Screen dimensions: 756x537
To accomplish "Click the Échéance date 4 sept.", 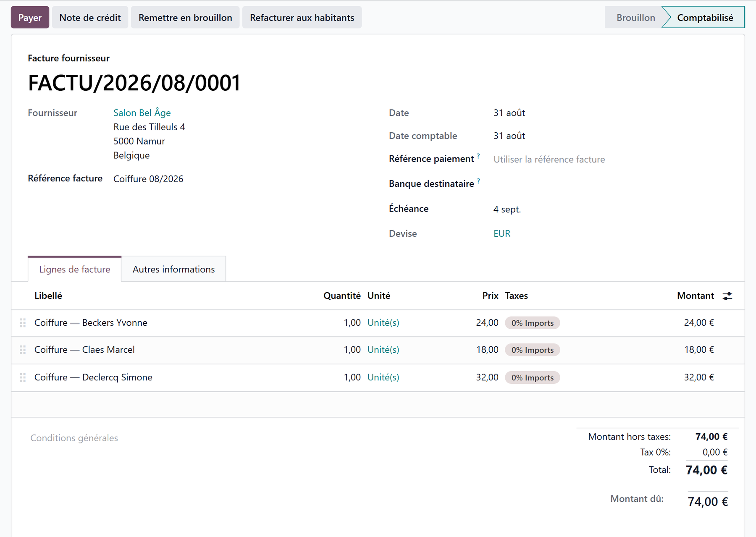I will [507, 209].
